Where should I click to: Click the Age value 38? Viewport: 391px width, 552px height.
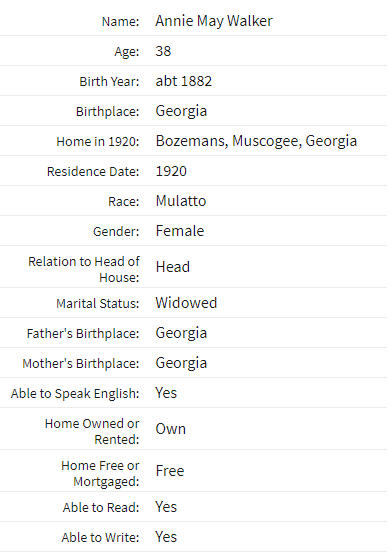pyautogui.click(x=163, y=51)
